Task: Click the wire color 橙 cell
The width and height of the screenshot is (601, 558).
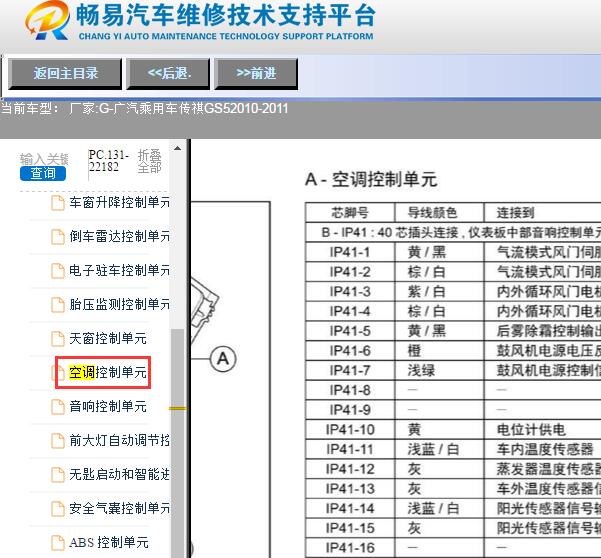Action: coord(439,351)
